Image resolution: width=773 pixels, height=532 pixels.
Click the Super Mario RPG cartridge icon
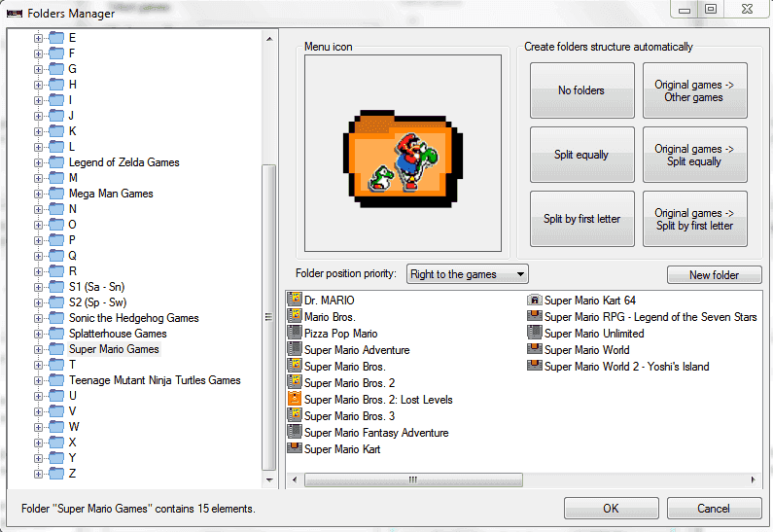[x=535, y=316]
